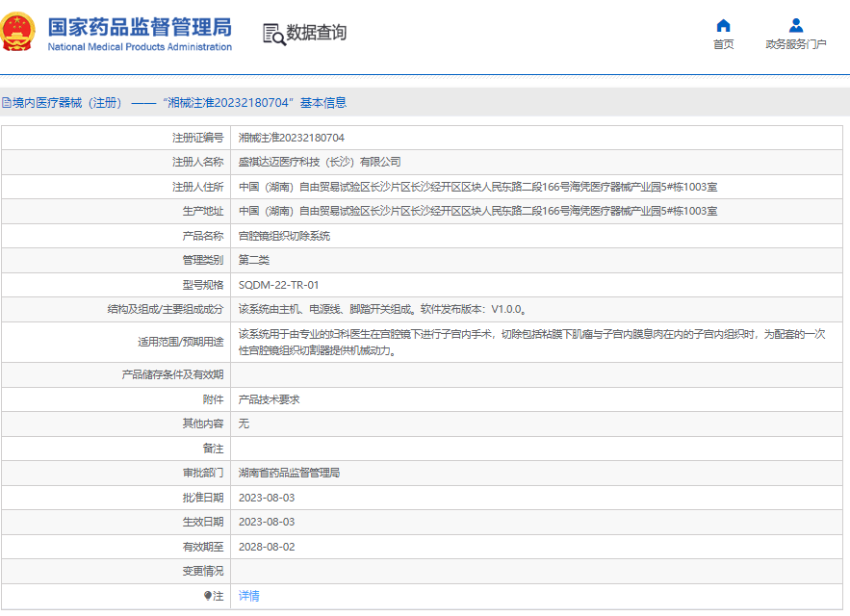This screenshot has width=850, height=616.
Task: Click the 数据查询 heading text
Action: (316, 33)
